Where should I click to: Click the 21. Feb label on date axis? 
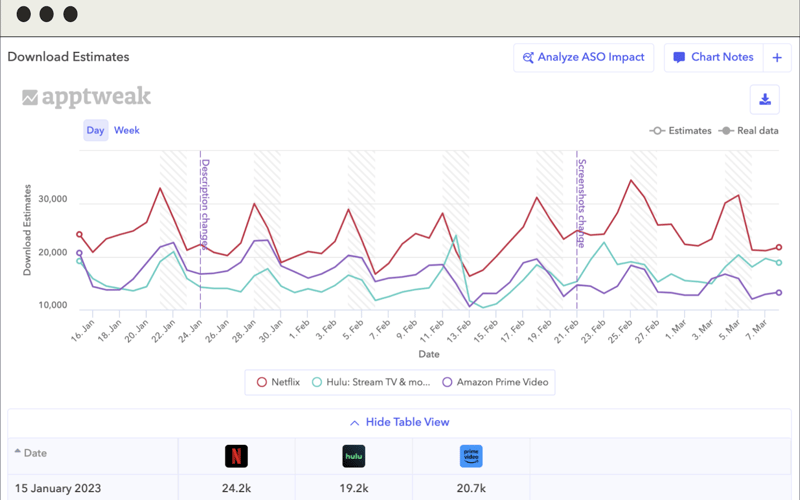point(566,331)
